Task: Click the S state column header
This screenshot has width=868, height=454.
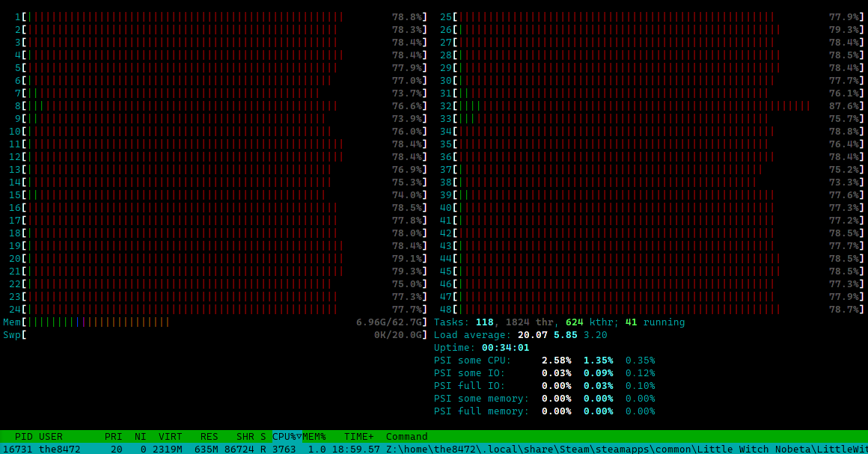Action: pos(263,437)
